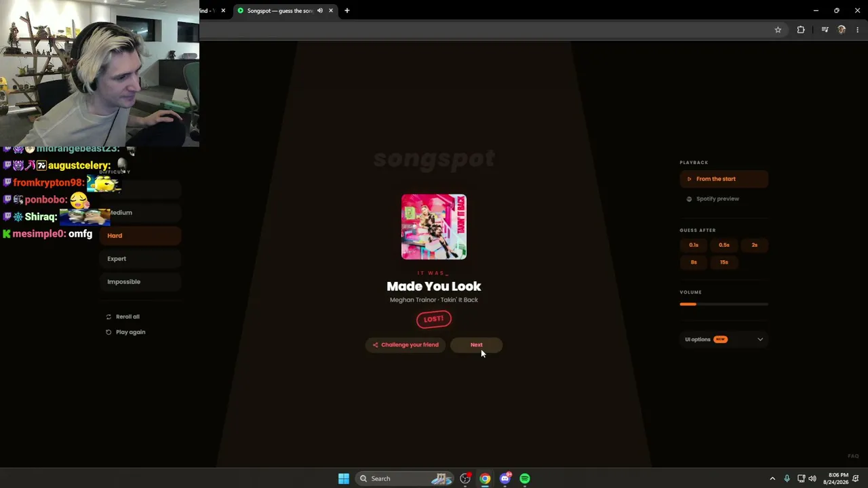Click the Next button

tap(477, 345)
